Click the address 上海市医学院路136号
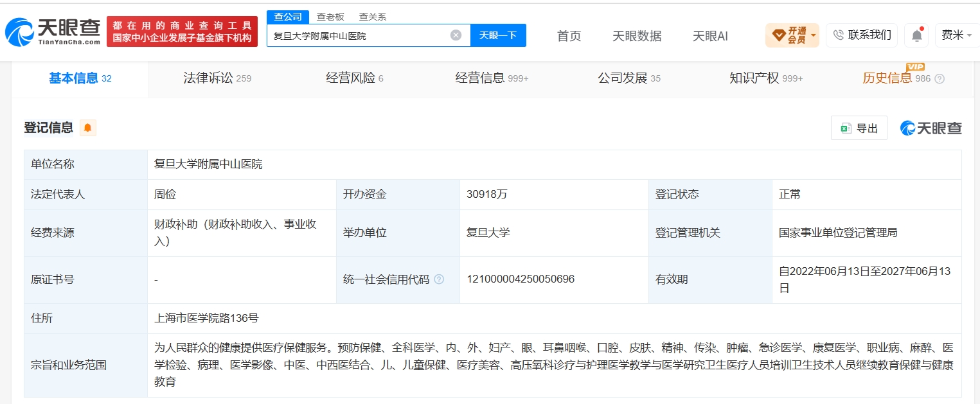Viewport: 980px width, 404px height. [206, 318]
